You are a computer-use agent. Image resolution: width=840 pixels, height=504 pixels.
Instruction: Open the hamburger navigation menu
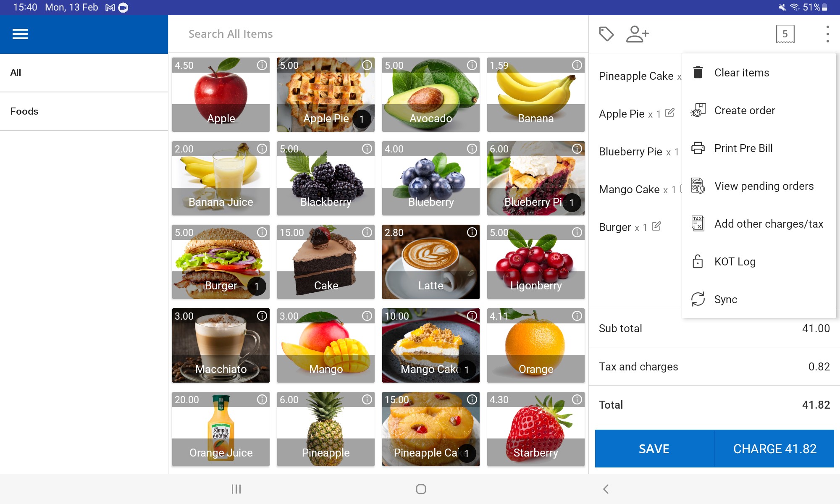pyautogui.click(x=20, y=34)
